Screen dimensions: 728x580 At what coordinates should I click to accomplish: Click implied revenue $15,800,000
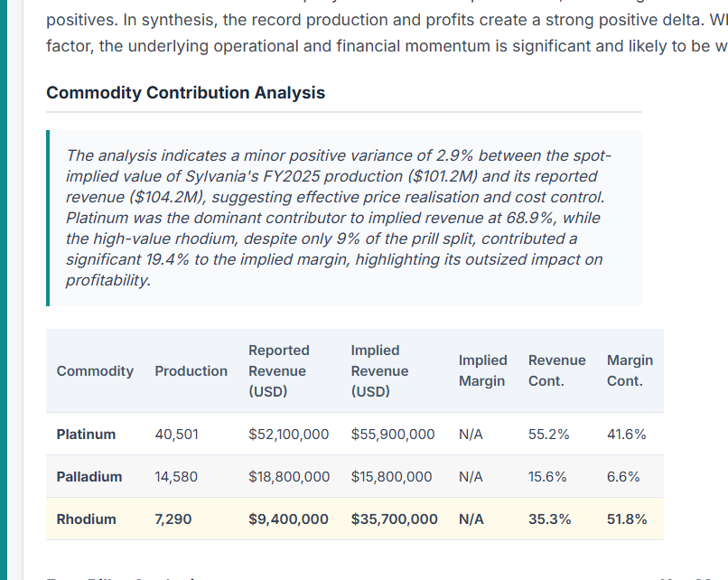click(391, 477)
